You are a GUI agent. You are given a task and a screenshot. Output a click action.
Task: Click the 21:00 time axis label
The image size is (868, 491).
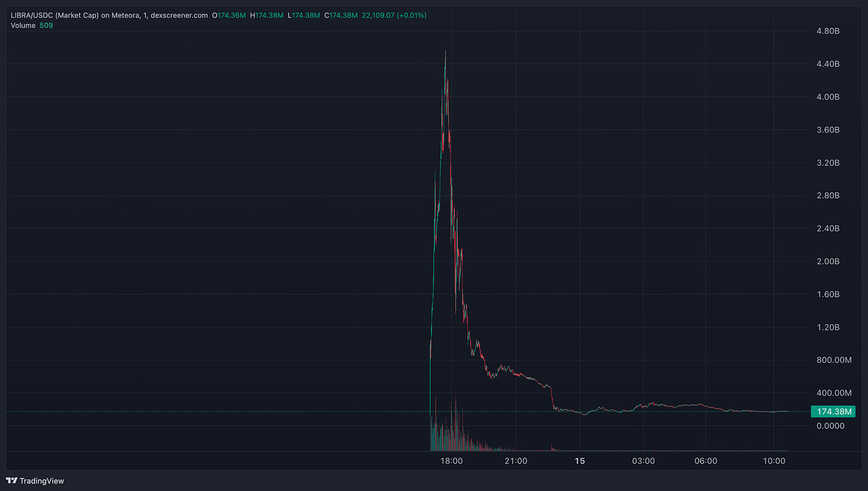click(x=516, y=461)
